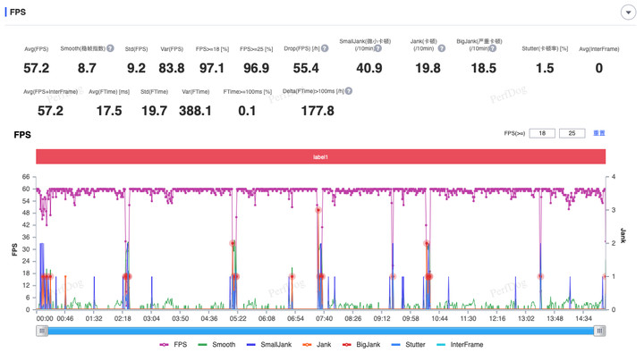
Task: Hide SmallJank series via legend
Action: [x=269, y=344]
